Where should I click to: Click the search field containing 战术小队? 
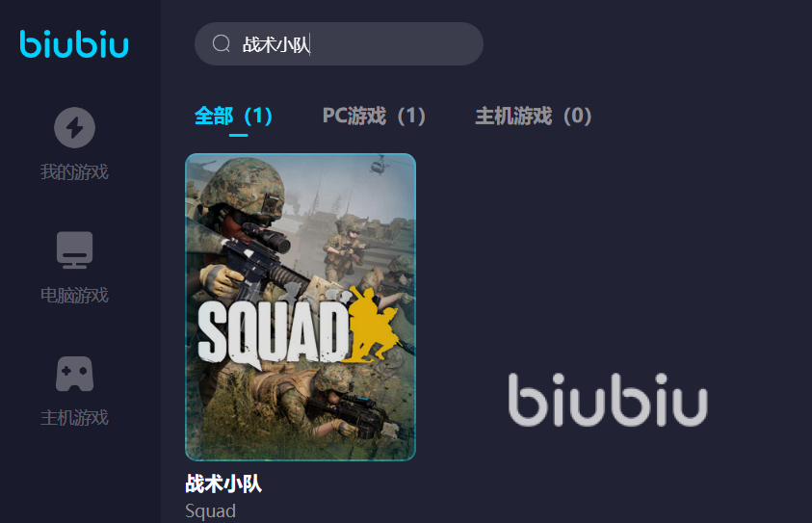(x=339, y=43)
